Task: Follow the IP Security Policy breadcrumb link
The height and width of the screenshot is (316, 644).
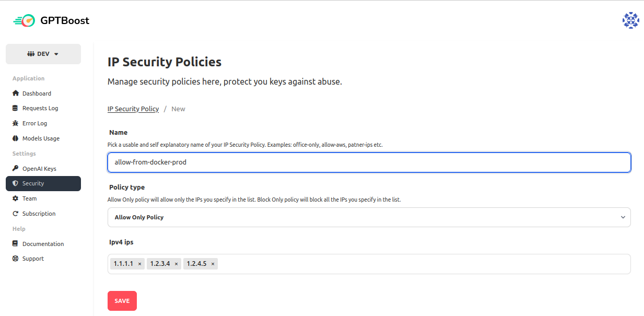Action: coord(133,109)
